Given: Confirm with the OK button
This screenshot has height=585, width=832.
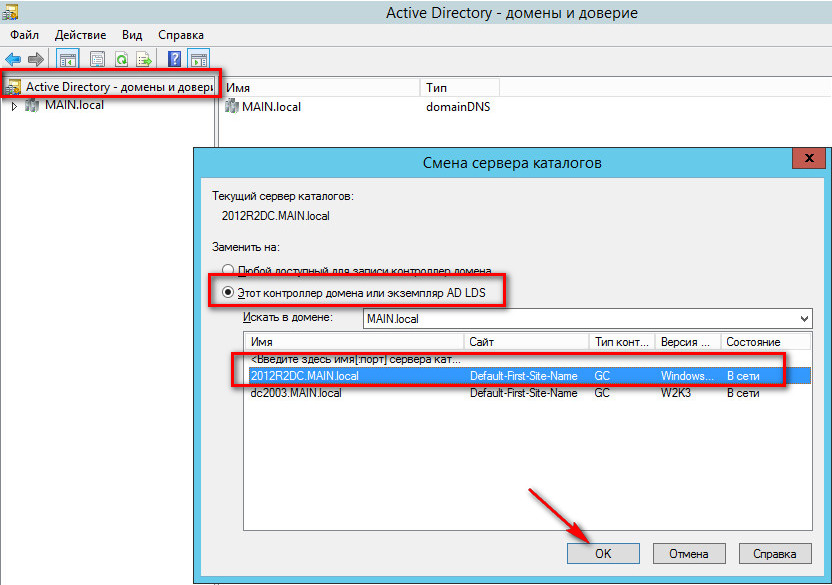Looking at the screenshot, I should [x=603, y=554].
